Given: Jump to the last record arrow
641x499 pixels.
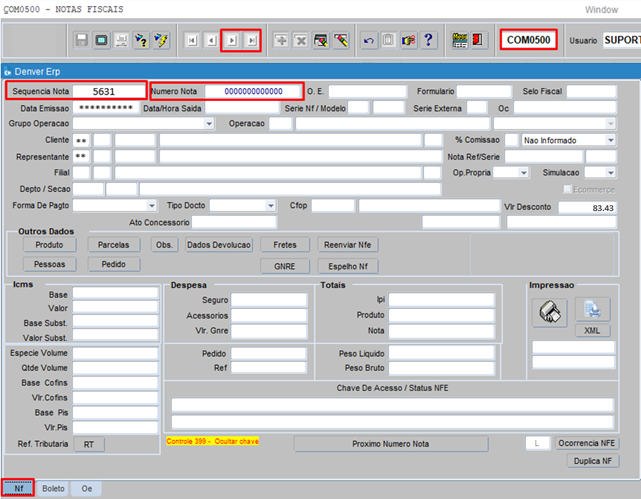Looking at the screenshot, I should [x=252, y=40].
